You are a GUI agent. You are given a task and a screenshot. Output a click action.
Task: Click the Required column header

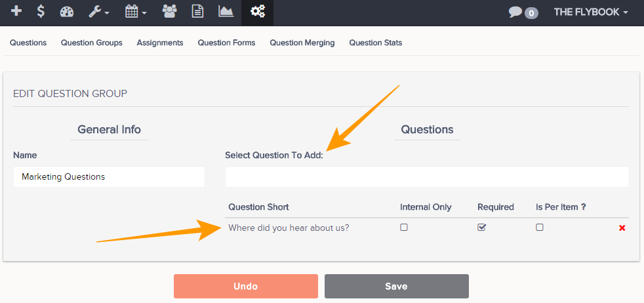(496, 207)
